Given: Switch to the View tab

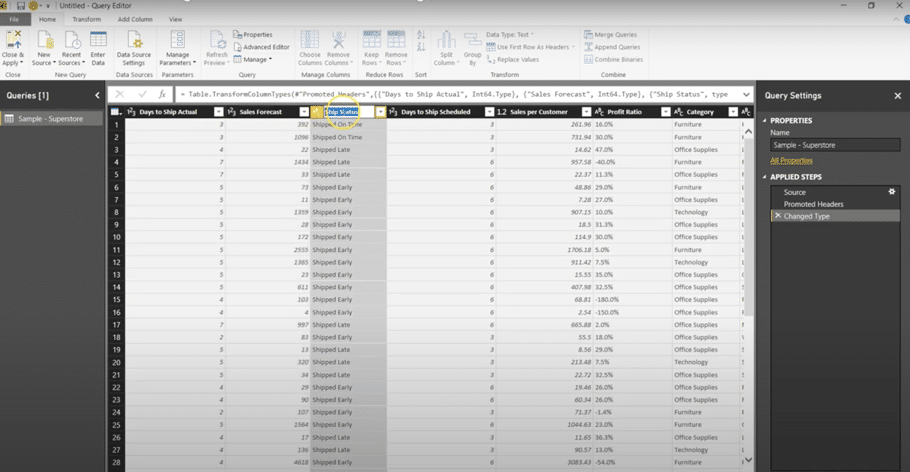Looking at the screenshot, I should [175, 19].
